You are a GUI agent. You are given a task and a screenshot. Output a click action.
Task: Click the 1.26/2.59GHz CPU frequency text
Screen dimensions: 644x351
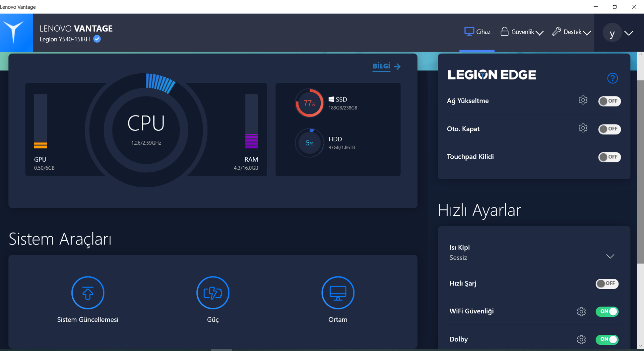coord(146,143)
